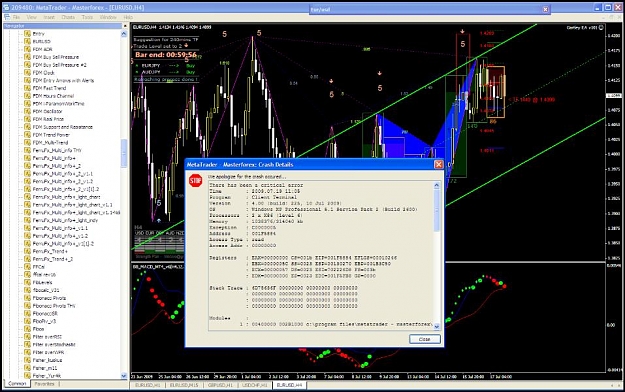Switch to the Common tab in Navigator

(17, 384)
